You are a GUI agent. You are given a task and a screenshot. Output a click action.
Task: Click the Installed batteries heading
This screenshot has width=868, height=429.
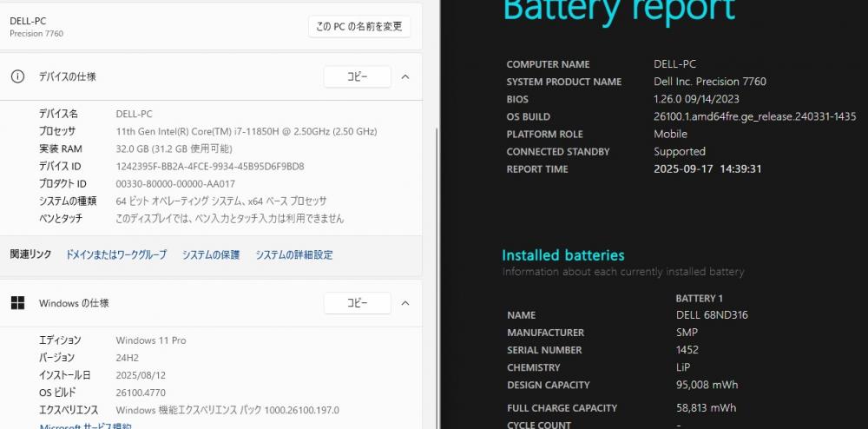point(563,255)
